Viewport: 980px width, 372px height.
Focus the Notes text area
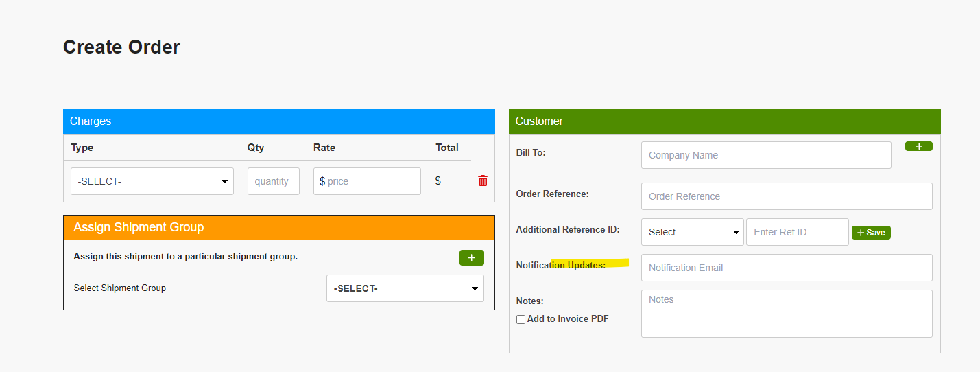pos(787,314)
